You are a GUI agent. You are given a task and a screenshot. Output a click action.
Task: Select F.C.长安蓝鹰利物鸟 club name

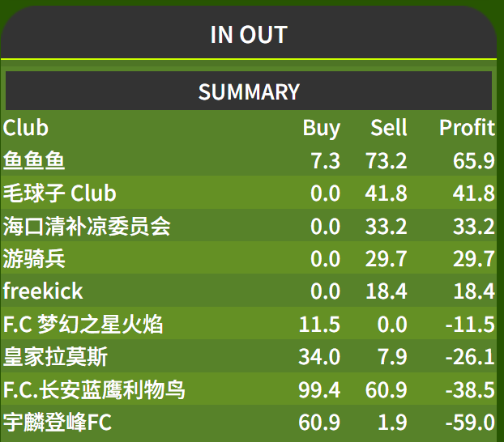[x=94, y=389]
